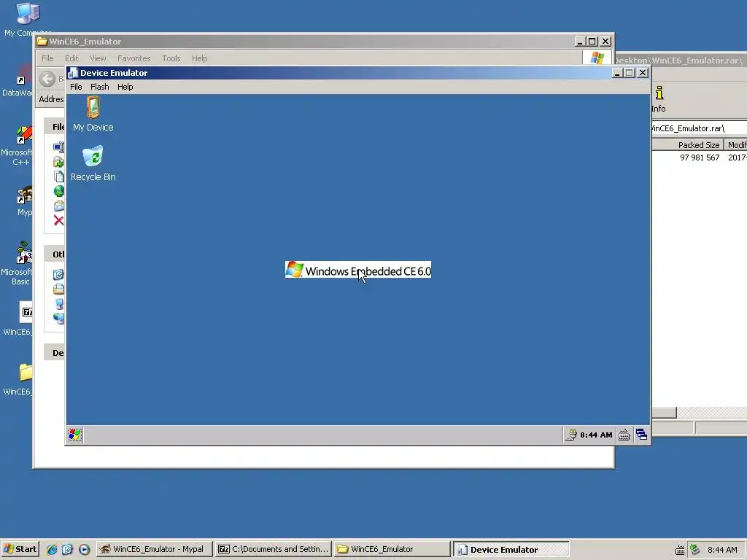This screenshot has width=747, height=560.
Task: Open the Windows XP Start button
Action: [x=20, y=549]
